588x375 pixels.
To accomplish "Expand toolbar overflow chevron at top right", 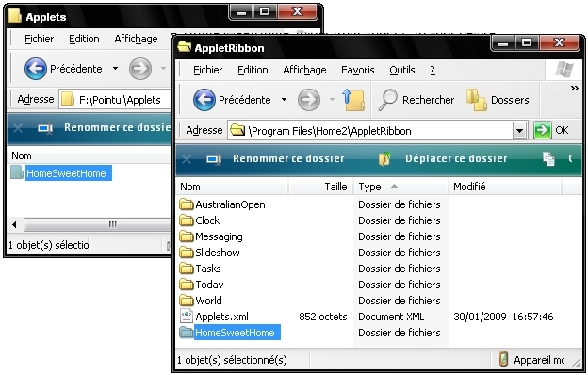I will click(574, 89).
